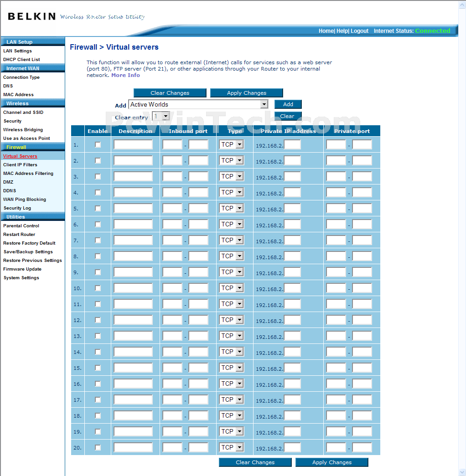Open System Settings page
Viewport: 466px width, 476px height.
pos(21,278)
